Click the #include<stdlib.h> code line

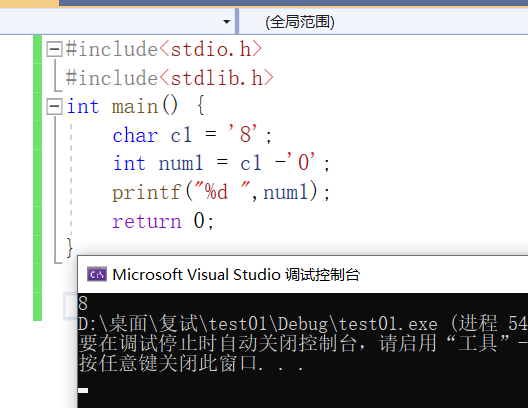click(169, 78)
